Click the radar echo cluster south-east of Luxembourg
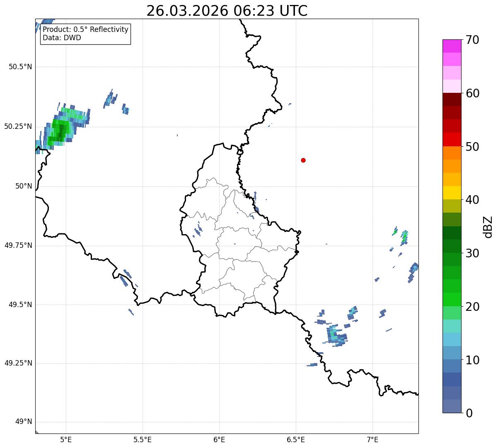Screen dimensions: 498x448 click(x=336, y=335)
